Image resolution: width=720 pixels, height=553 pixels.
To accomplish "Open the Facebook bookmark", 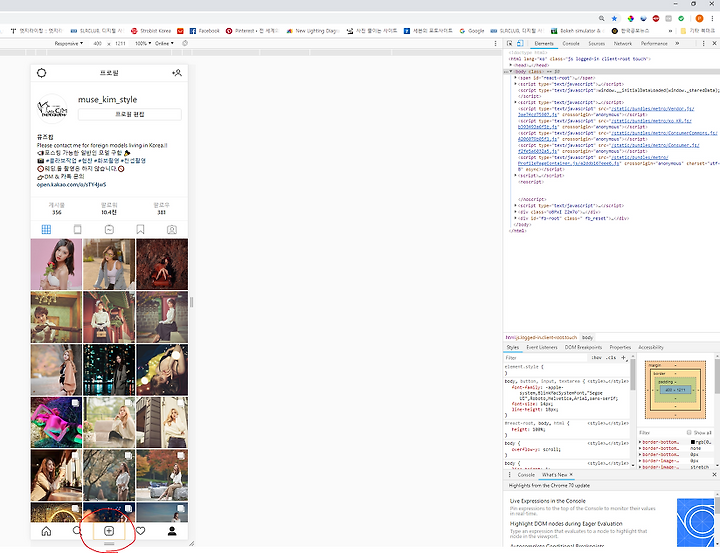I will point(205,31).
